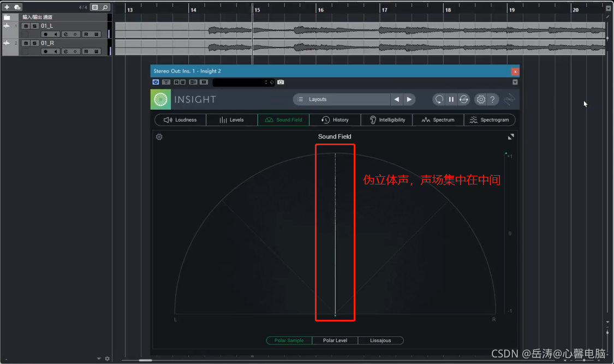Record-enable track 01_R
Viewport: 614px width, 364px height.
(x=45, y=52)
